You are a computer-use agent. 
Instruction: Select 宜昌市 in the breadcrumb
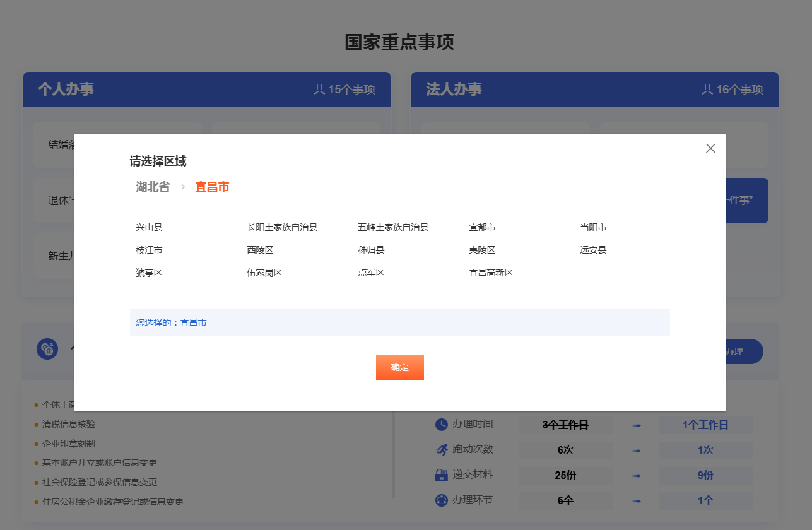212,187
